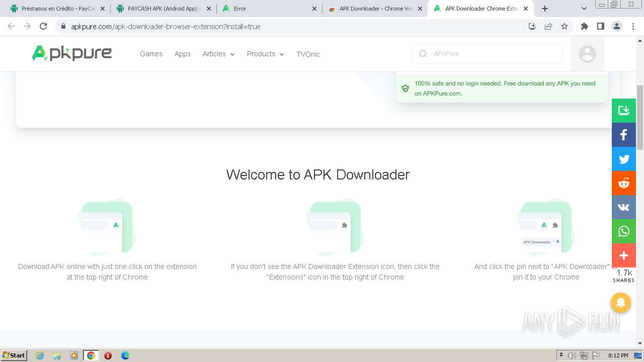Image resolution: width=644 pixels, height=362 pixels.
Task: Toggle Chrome side panel
Action: [600, 26]
